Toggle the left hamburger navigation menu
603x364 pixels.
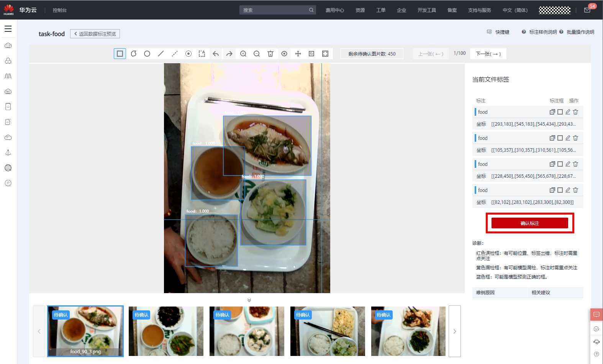coord(8,29)
